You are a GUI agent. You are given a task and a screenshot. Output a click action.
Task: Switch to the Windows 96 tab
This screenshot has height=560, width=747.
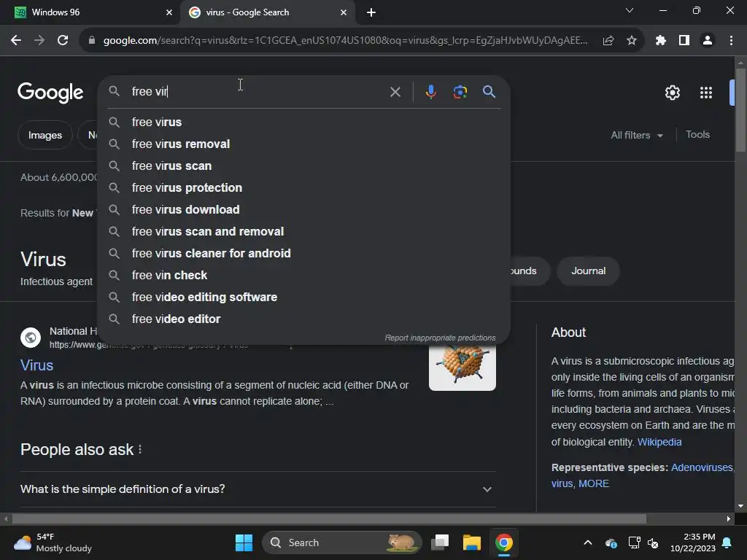pos(90,12)
